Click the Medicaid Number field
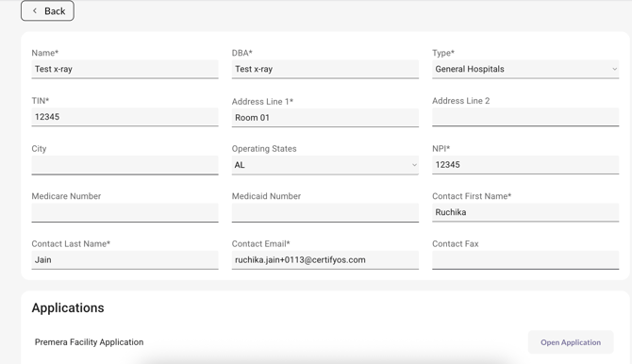632x364 pixels. (324, 212)
